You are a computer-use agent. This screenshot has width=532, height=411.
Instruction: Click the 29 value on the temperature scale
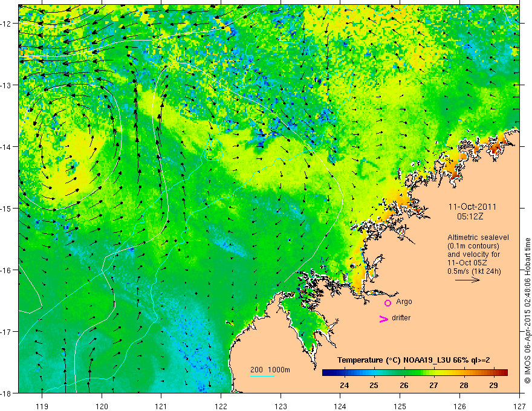pos(494,385)
